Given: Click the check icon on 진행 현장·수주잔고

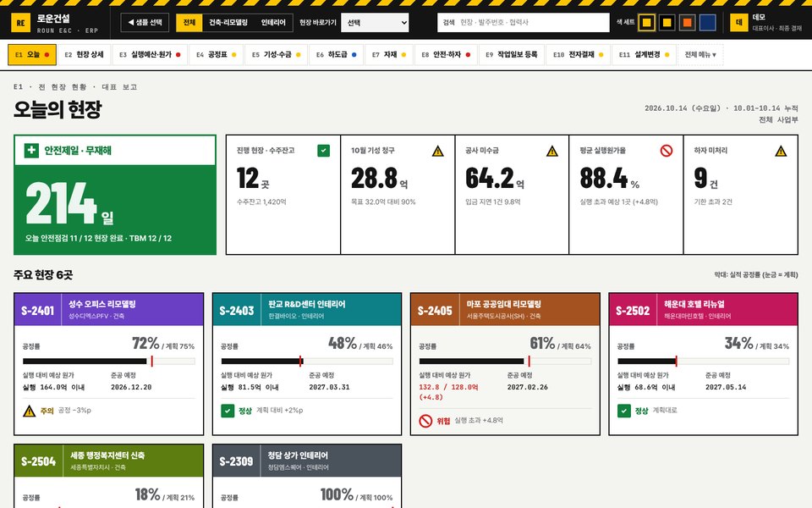Looking at the screenshot, I should (323, 151).
